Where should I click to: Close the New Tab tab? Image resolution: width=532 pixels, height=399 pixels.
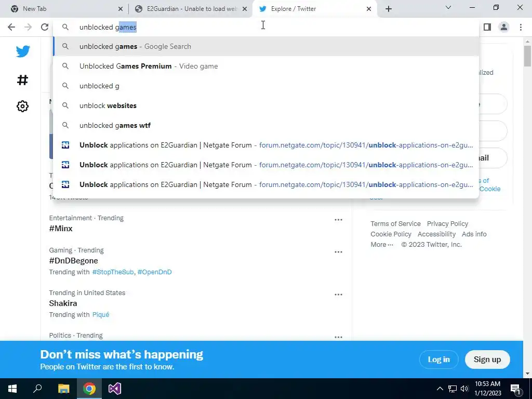coord(121,9)
